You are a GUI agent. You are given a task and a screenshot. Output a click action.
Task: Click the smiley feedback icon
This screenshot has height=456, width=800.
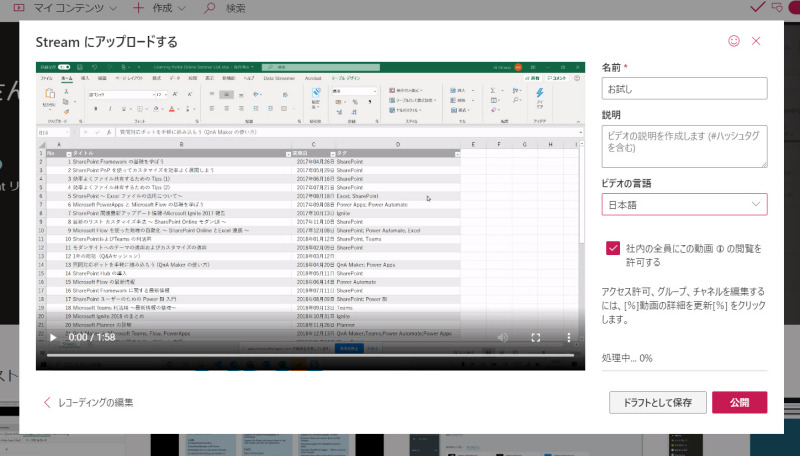(x=734, y=41)
